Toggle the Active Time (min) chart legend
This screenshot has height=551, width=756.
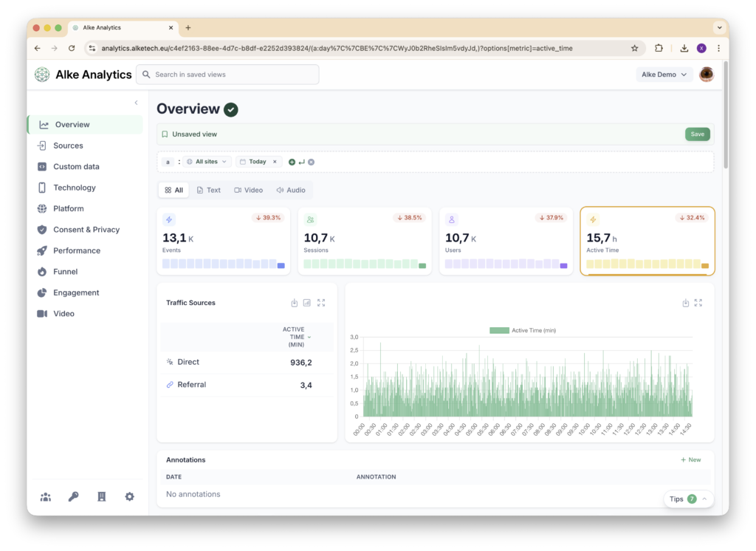point(522,330)
